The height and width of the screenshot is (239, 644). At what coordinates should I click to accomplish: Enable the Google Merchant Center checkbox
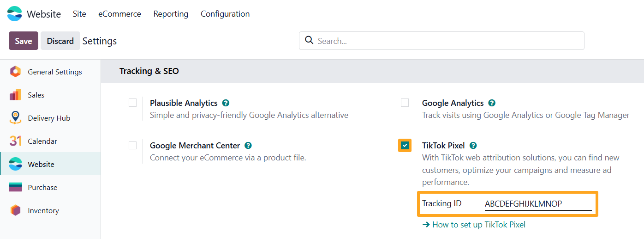pos(132,145)
